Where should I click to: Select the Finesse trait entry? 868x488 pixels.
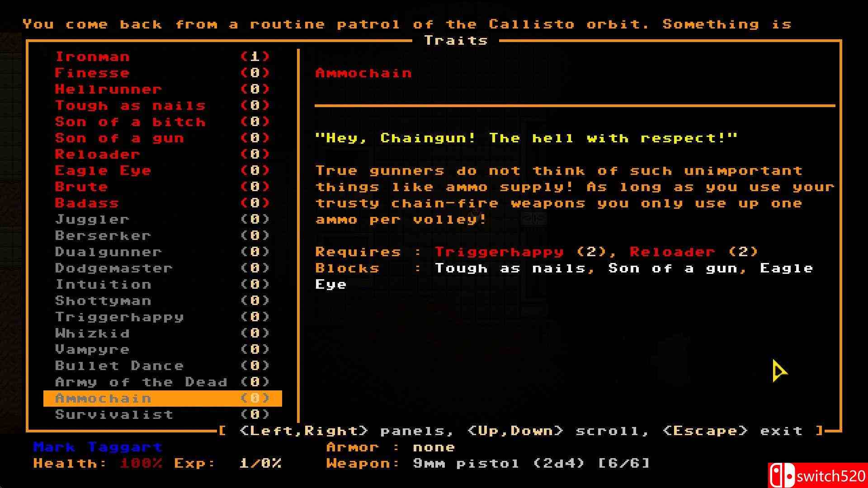[92, 73]
